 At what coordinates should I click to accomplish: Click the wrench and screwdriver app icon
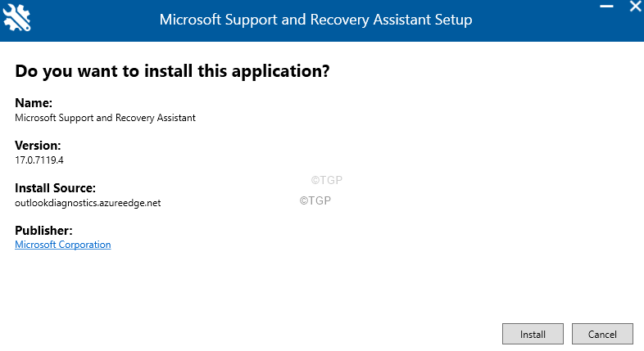[x=16, y=18]
